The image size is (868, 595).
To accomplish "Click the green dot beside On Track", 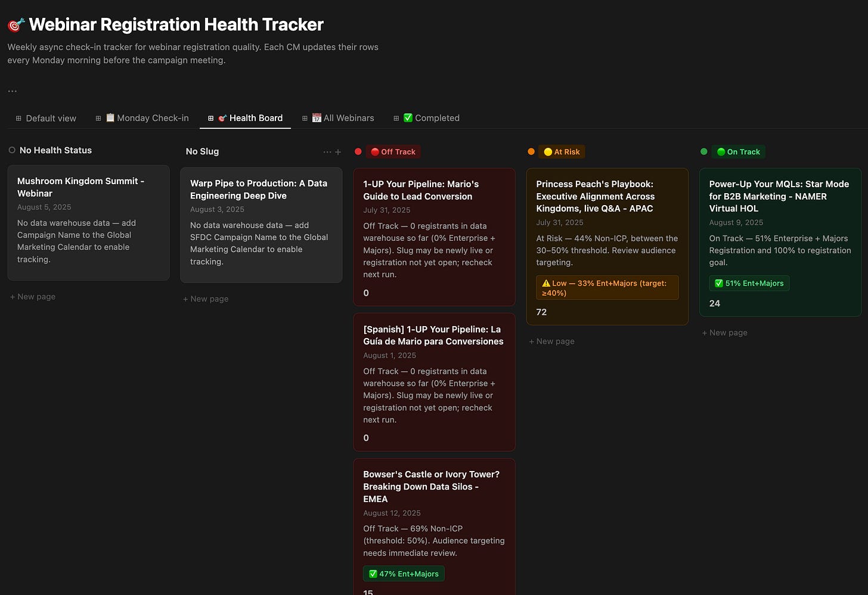I will click(704, 151).
